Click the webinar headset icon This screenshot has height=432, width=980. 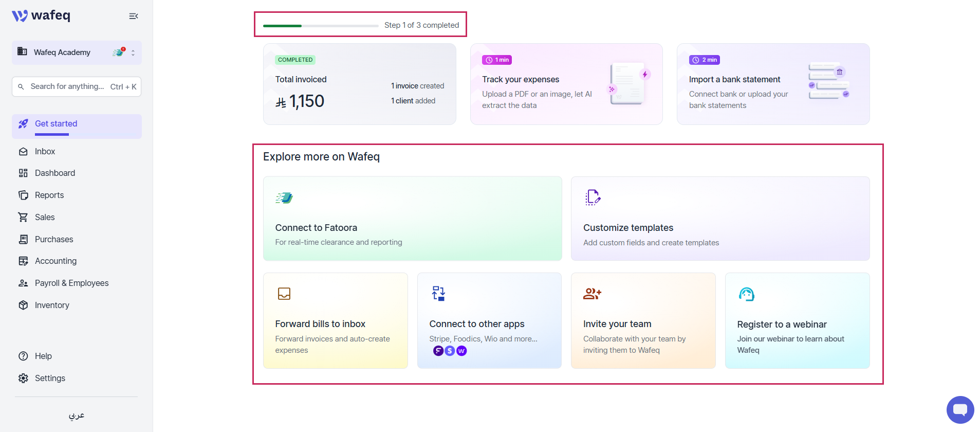(x=746, y=294)
